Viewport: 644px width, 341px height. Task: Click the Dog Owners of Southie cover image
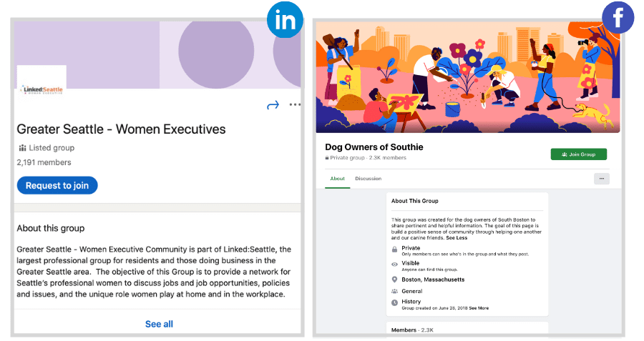coord(468,77)
